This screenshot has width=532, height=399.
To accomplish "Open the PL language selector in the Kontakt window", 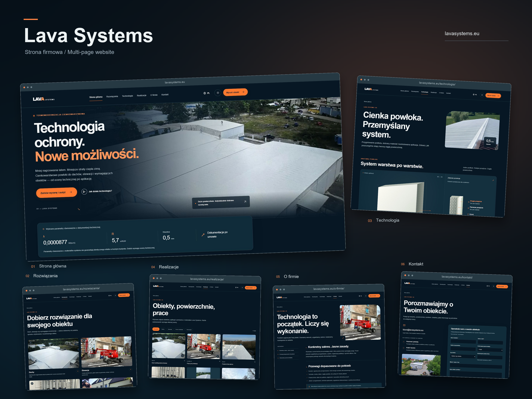I will click(x=488, y=286).
